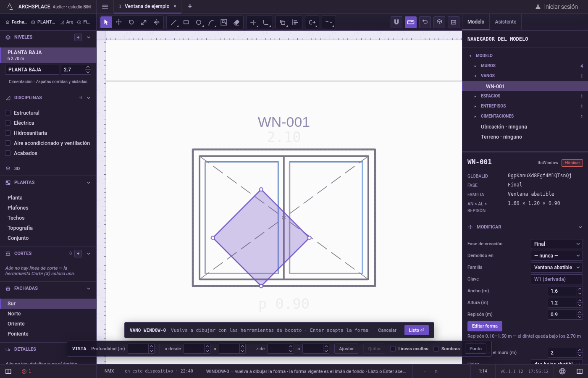Pick the Rectangle sketch tool

pyautogui.click(x=186, y=22)
